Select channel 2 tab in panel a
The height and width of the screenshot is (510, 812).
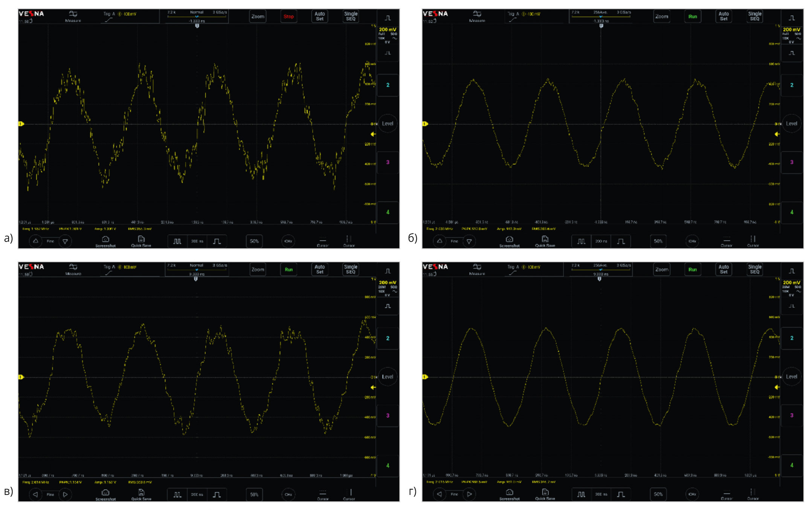tap(388, 85)
